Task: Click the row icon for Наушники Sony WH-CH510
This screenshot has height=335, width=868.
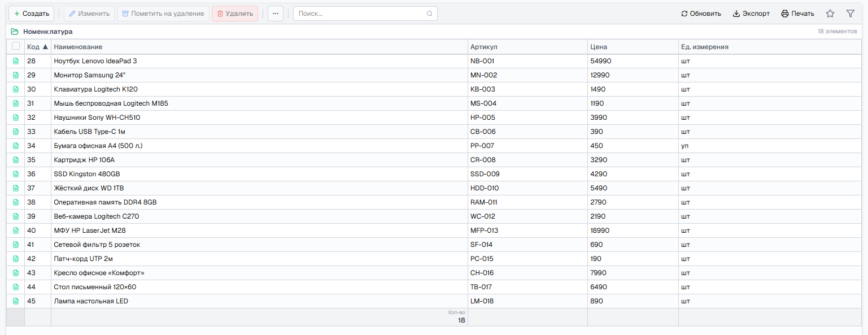Action: [x=16, y=118]
